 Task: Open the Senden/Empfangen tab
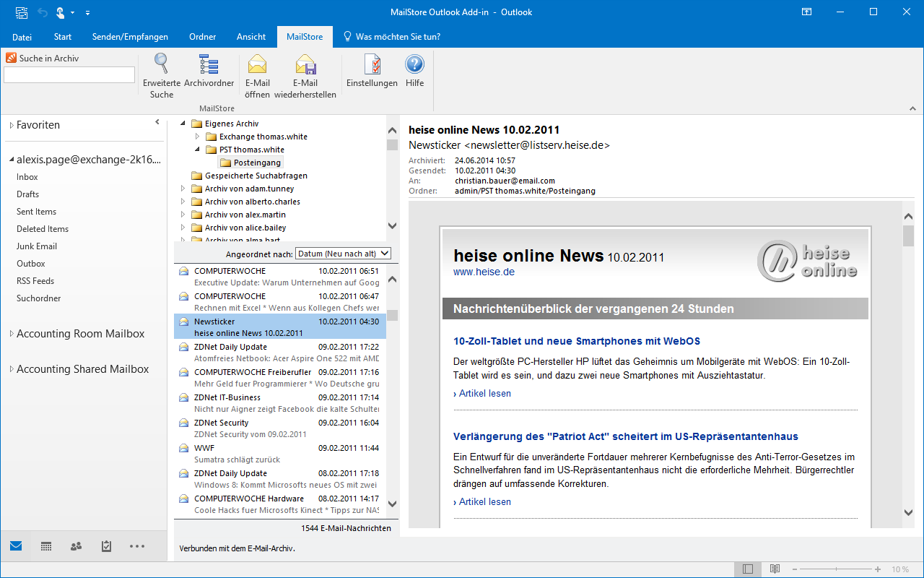[130, 36]
